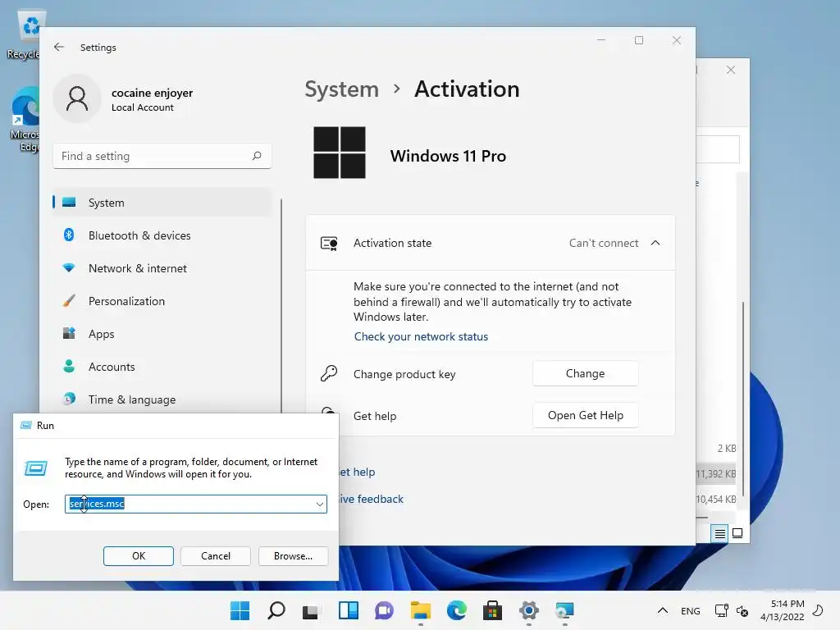The image size is (840, 630).
Task: Expand the Run Open history dropdown
Action: tap(320, 504)
